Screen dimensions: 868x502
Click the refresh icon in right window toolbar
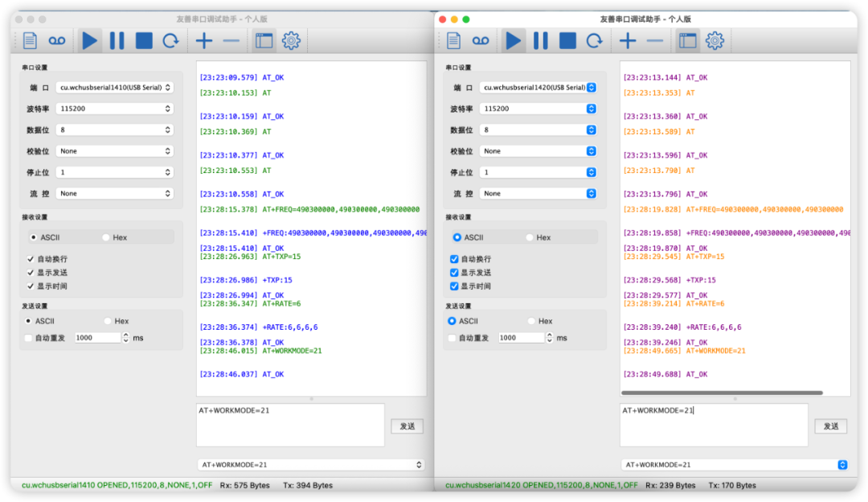pos(594,41)
